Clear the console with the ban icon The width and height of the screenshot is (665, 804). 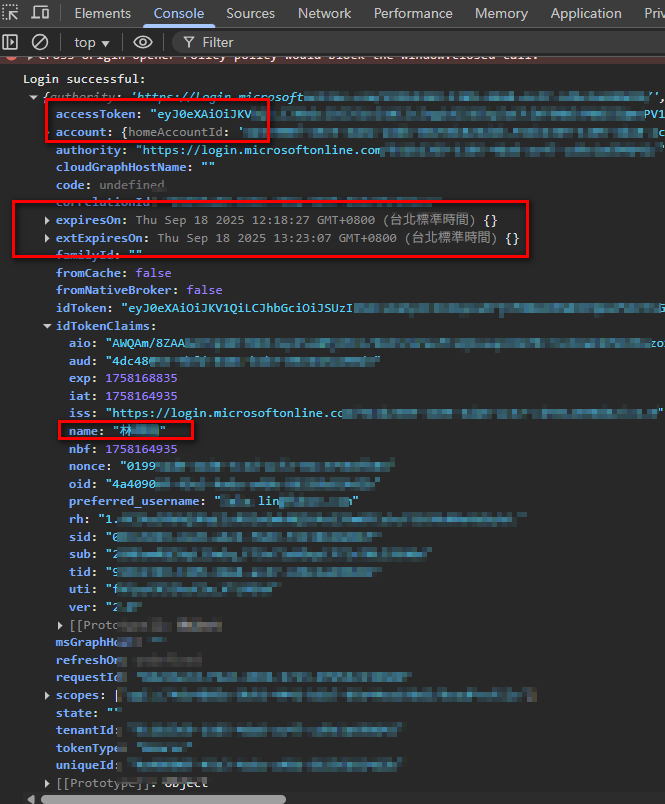40,42
